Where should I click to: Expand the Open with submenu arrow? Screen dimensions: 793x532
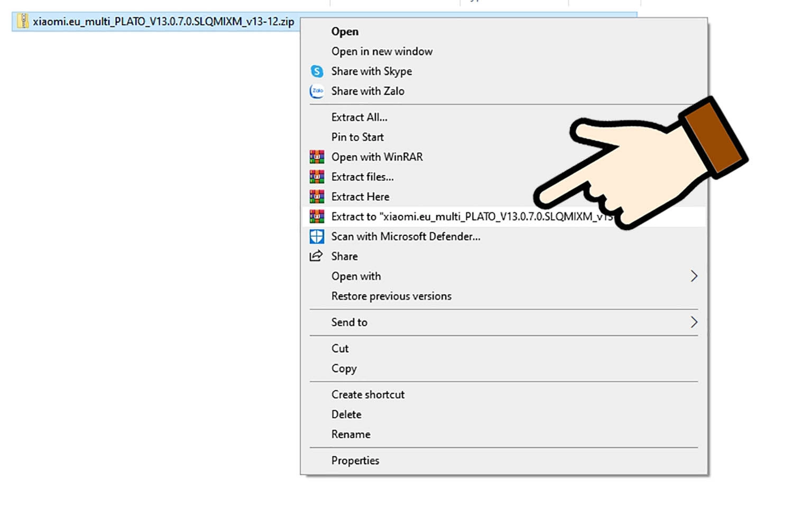pyautogui.click(x=694, y=276)
